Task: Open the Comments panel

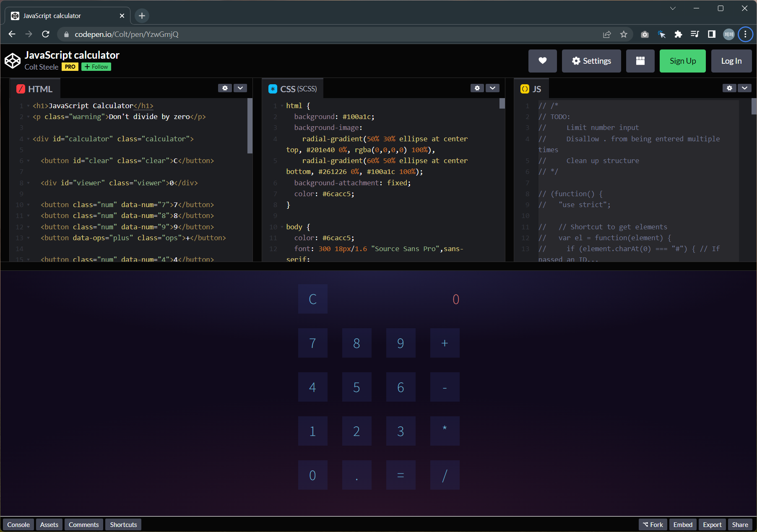Action: [84, 524]
